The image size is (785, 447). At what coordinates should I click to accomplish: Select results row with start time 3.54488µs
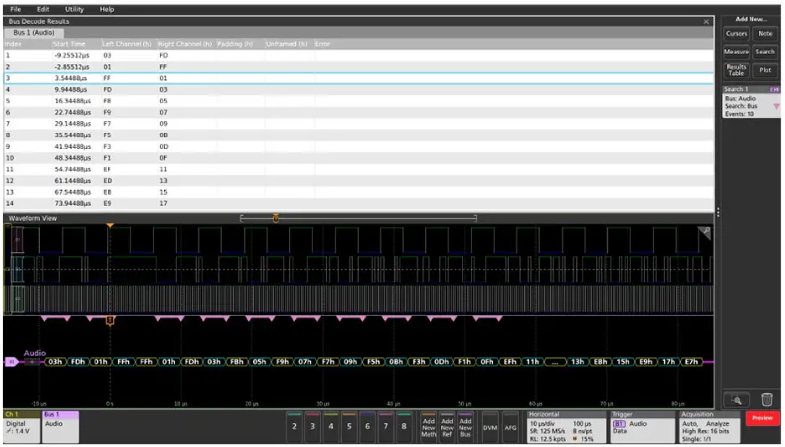click(x=358, y=78)
